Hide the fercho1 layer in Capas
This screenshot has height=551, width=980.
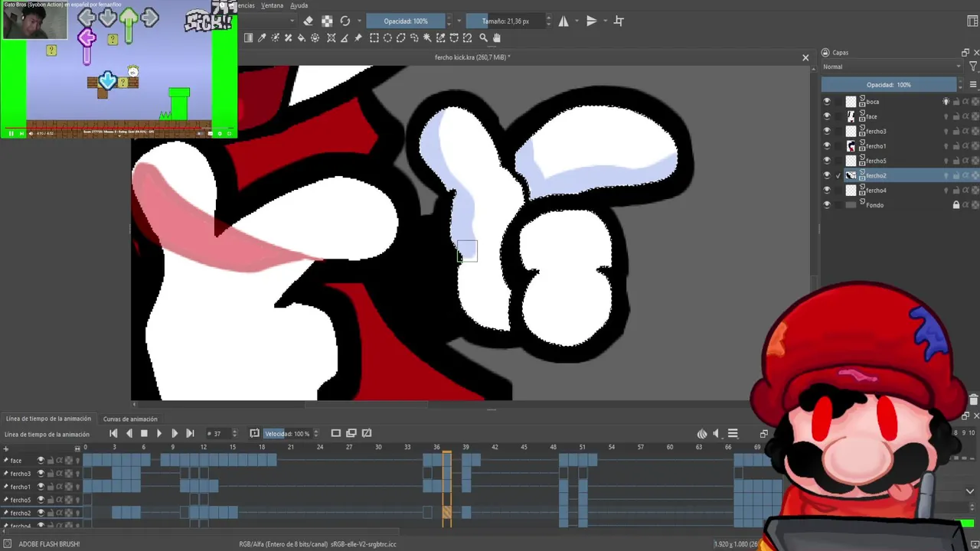click(x=827, y=146)
